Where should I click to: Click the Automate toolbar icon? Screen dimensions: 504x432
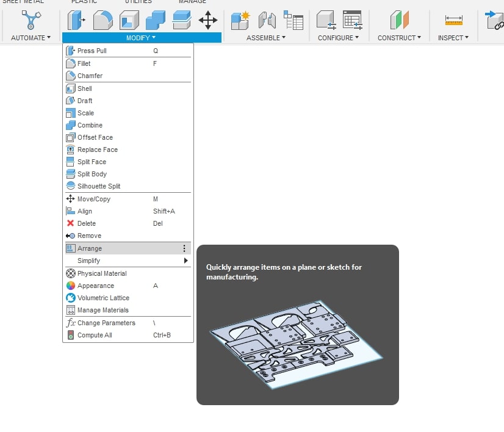coord(31,20)
